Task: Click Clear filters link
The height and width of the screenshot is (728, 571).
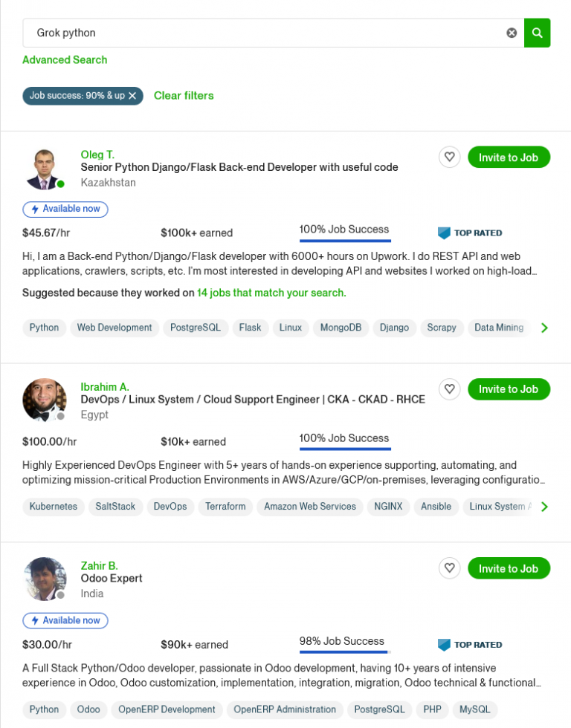Action: click(184, 96)
